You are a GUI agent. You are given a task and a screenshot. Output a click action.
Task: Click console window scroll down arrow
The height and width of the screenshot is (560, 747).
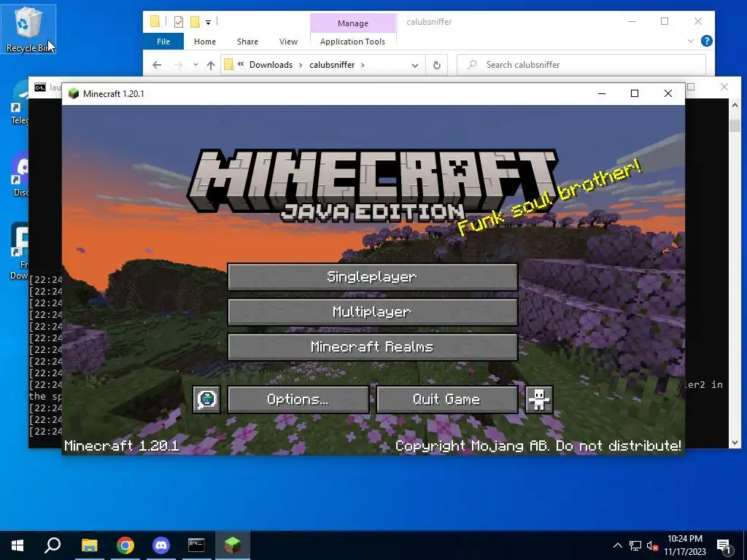735,443
